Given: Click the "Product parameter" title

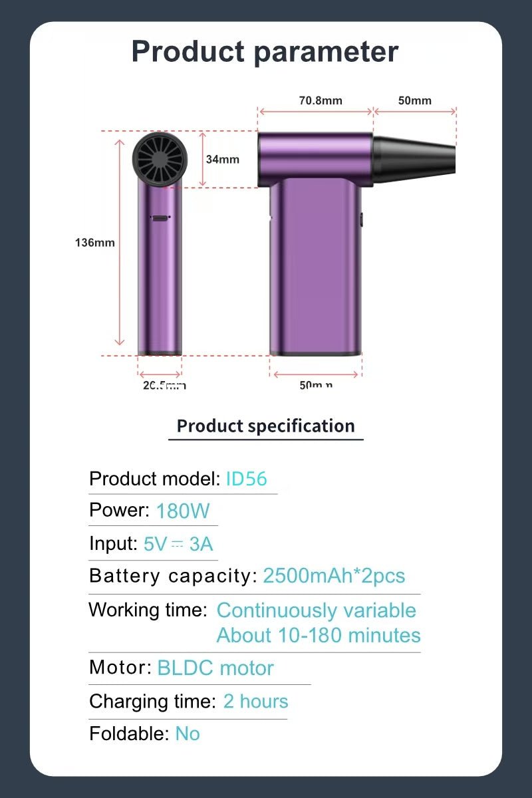Looking at the screenshot, I should (x=265, y=51).
